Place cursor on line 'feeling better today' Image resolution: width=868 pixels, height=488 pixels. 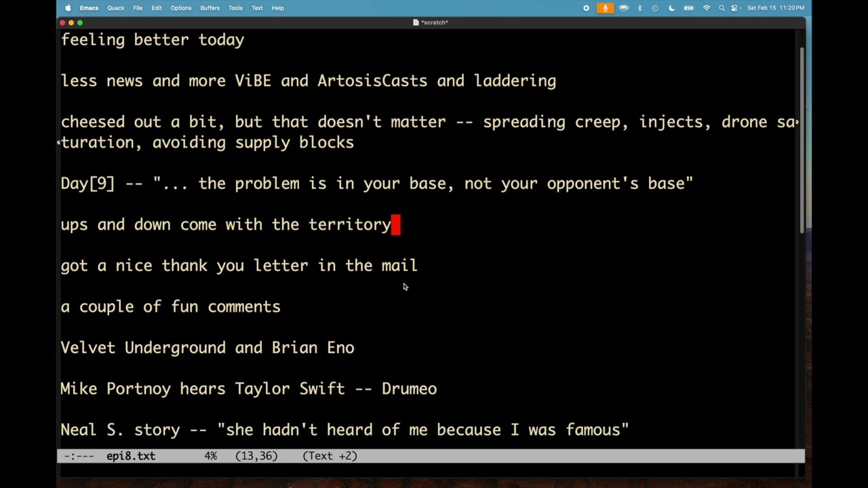[153, 40]
